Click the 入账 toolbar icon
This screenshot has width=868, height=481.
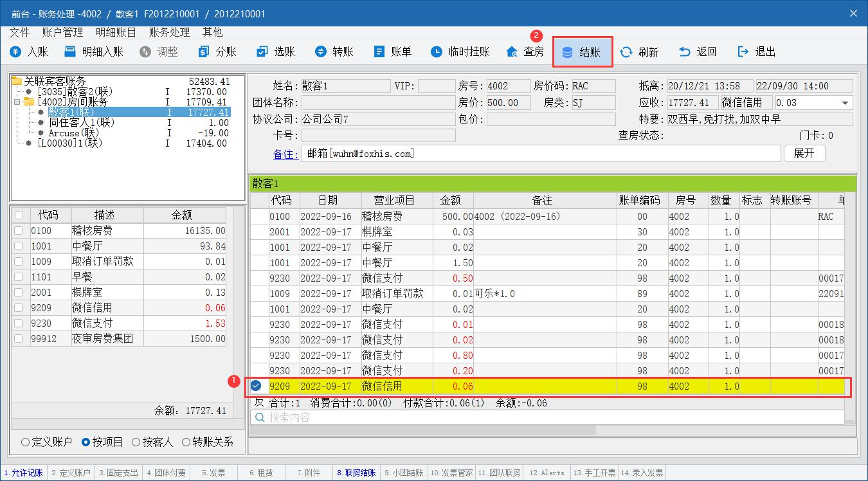coord(15,52)
